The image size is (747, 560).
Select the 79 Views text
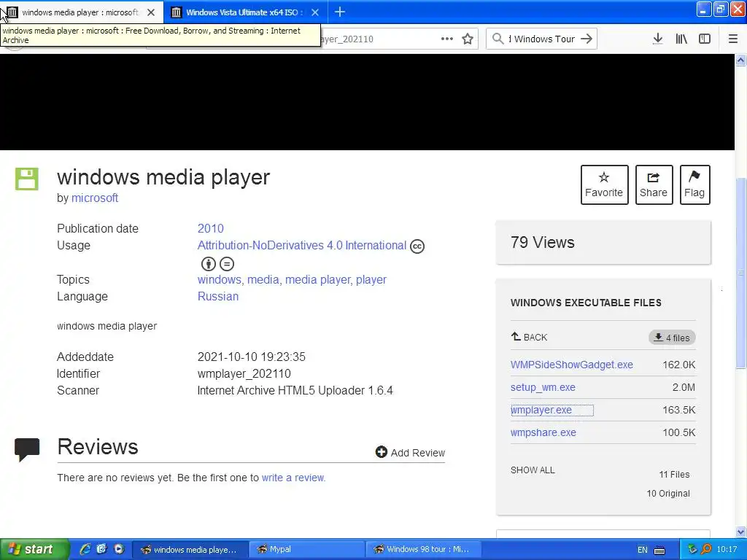543,242
